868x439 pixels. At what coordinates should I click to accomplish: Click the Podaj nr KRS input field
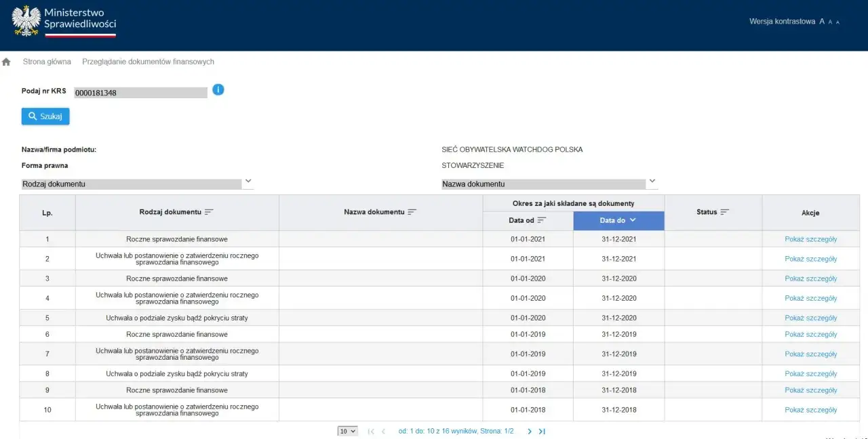pyautogui.click(x=140, y=92)
